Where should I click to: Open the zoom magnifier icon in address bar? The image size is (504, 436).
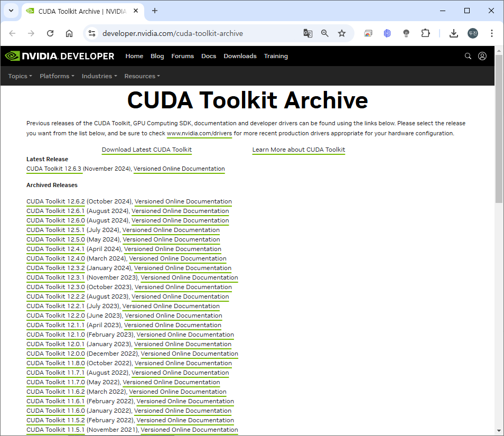coord(325,33)
